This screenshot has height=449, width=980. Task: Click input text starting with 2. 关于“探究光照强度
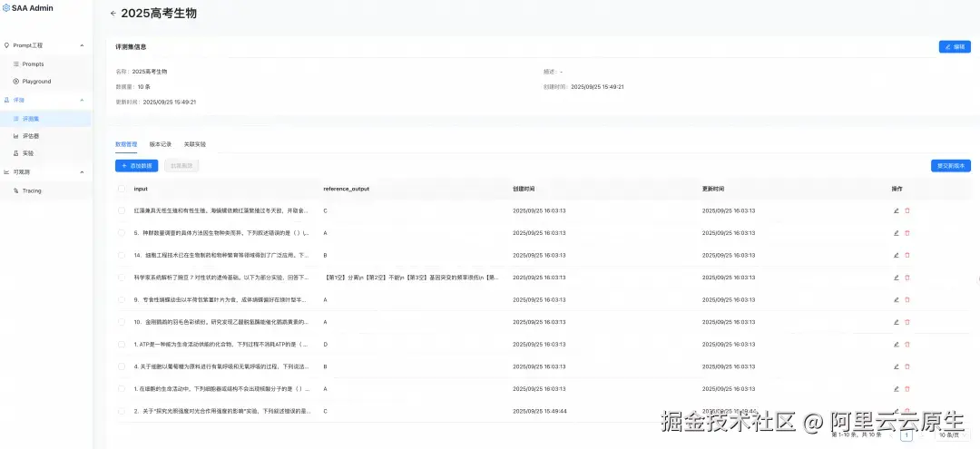(222, 411)
